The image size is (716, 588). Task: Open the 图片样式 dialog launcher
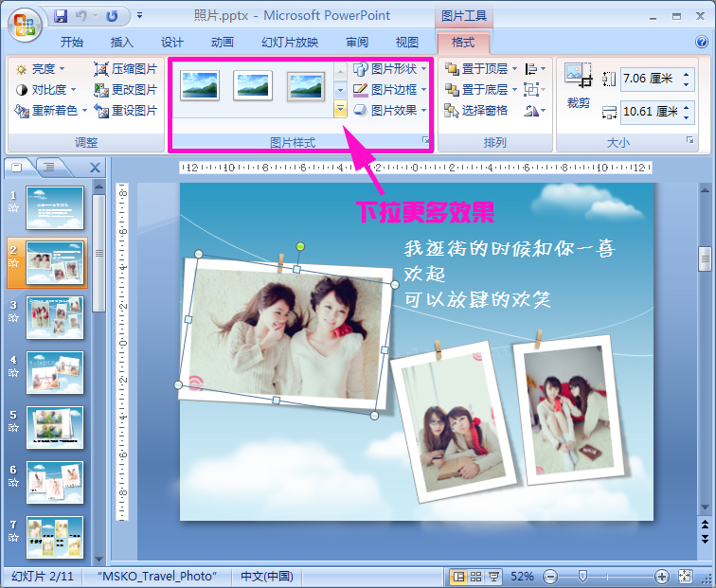[425, 140]
